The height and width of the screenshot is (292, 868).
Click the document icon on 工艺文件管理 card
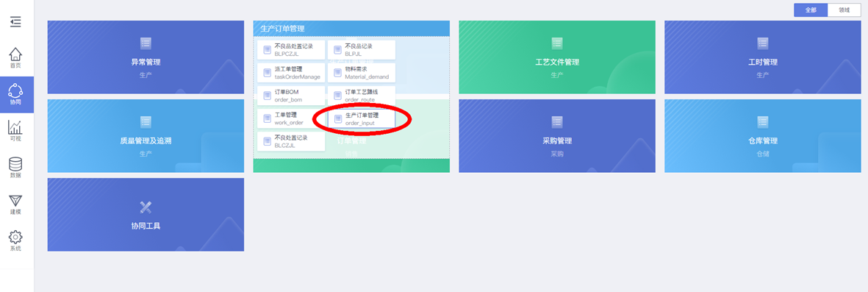(557, 43)
